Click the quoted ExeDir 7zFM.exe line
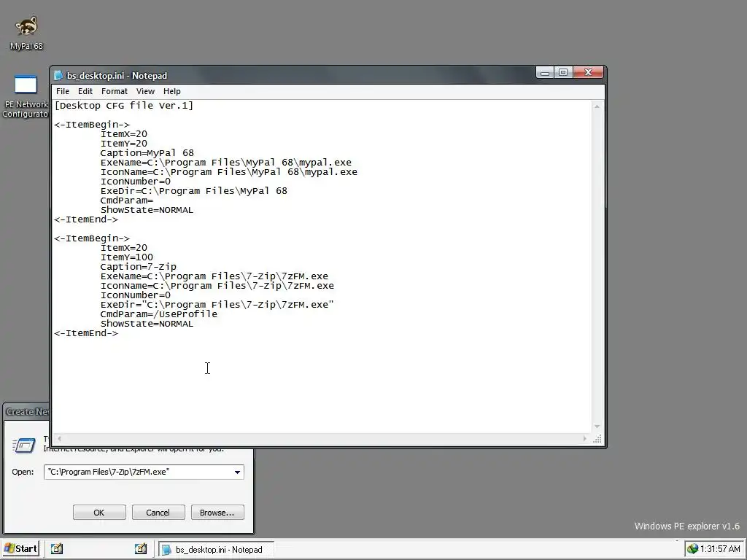This screenshot has height=560, width=747. [217, 305]
